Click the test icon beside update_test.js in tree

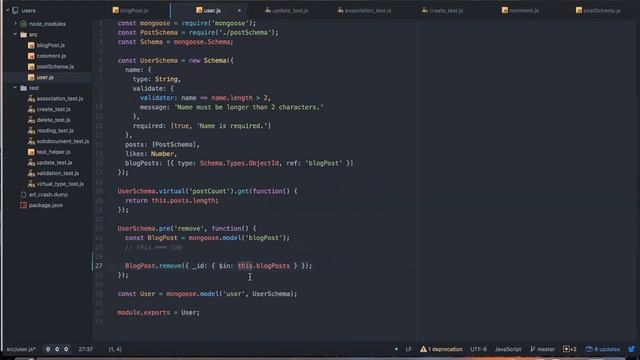(x=31, y=162)
